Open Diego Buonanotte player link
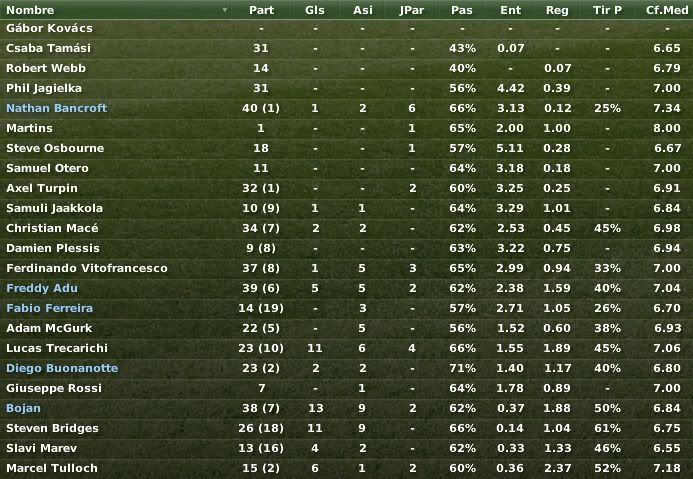 tap(62, 368)
